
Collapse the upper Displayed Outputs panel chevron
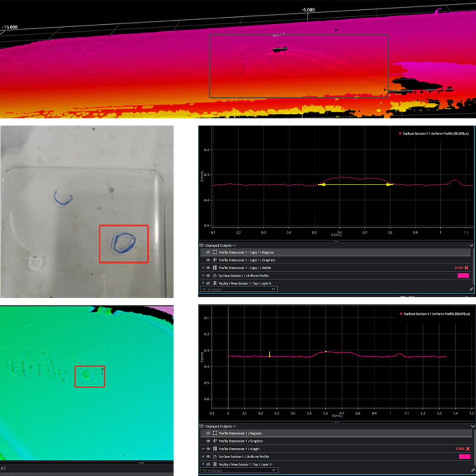pos(471,245)
